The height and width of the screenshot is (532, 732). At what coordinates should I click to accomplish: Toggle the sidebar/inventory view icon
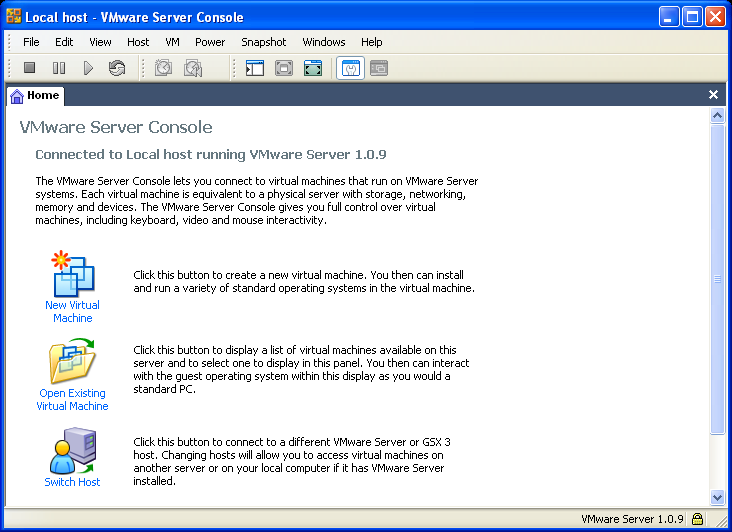(x=255, y=68)
